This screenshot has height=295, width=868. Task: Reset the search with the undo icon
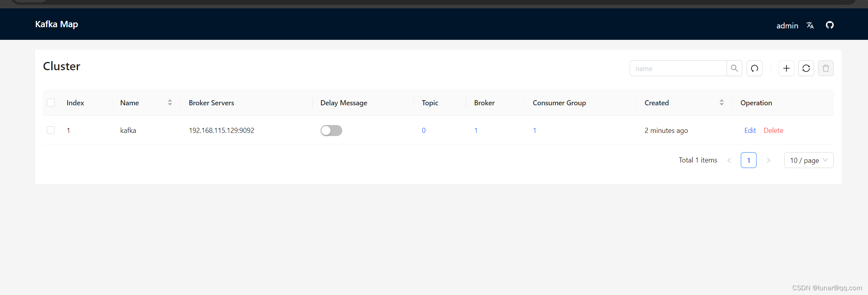click(755, 68)
